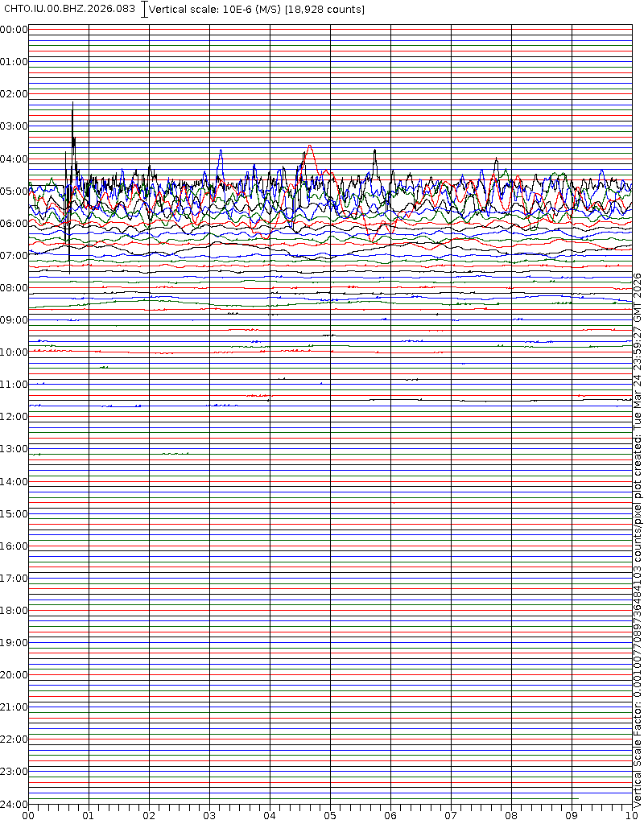Click the tall red waveform peak near minute 05
This screenshot has height=824, width=644.
[309, 147]
